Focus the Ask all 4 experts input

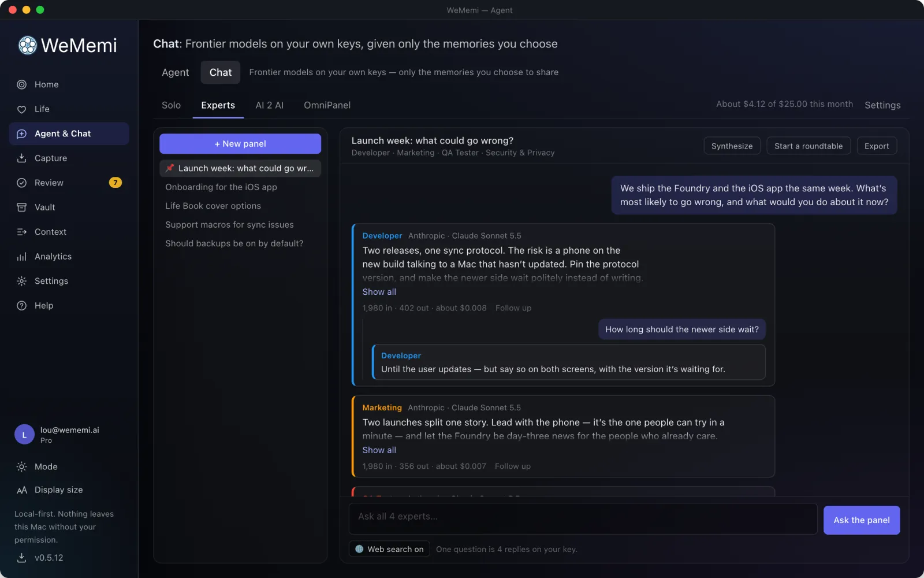(x=583, y=518)
